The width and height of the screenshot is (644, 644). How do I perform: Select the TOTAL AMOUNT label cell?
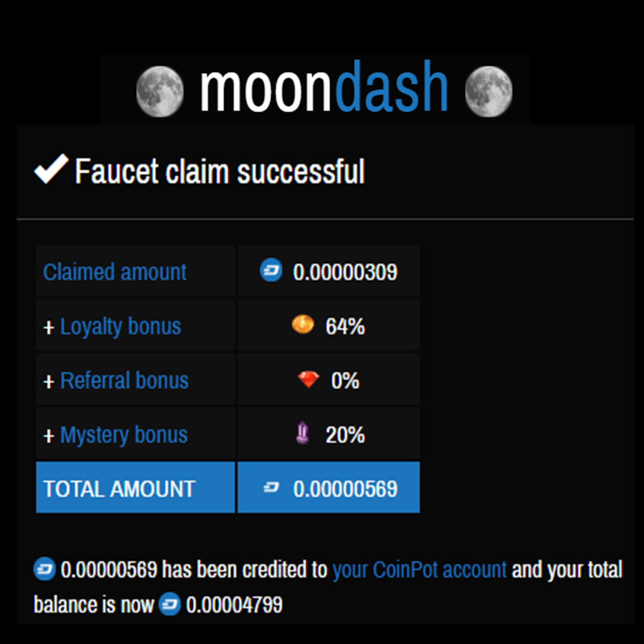[x=135, y=488]
